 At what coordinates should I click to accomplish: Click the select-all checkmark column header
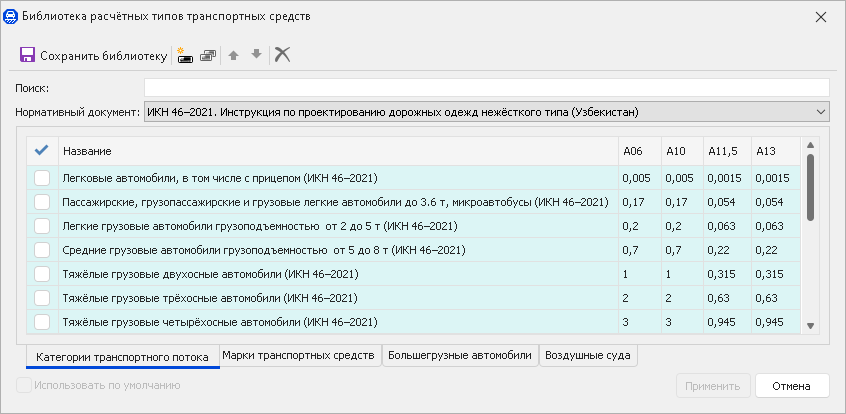coord(42,151)
